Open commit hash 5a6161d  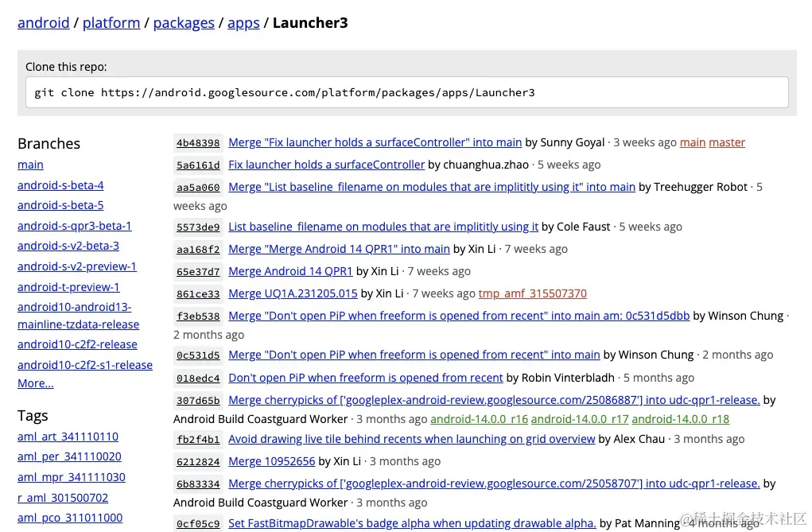(x=198, y=165)
